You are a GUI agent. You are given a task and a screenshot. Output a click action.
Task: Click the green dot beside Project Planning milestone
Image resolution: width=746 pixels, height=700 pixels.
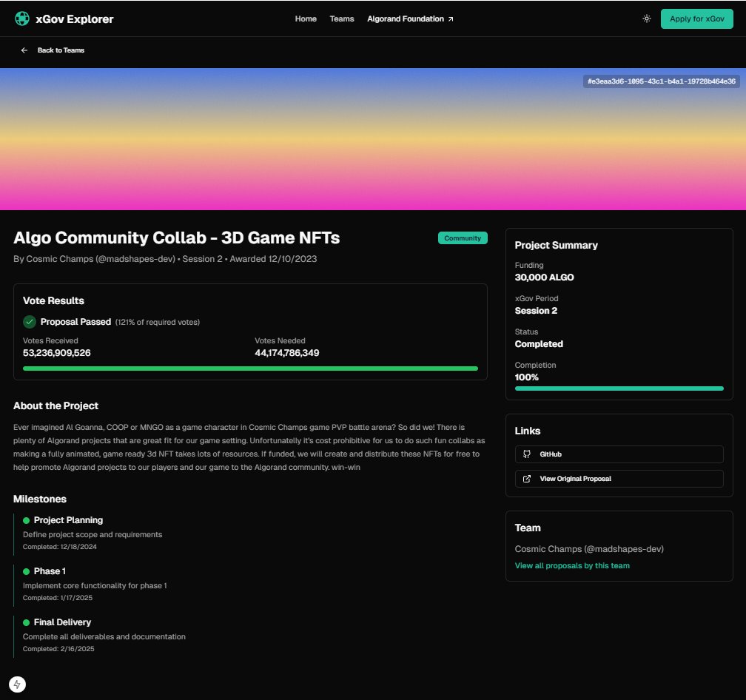[26, 520]
